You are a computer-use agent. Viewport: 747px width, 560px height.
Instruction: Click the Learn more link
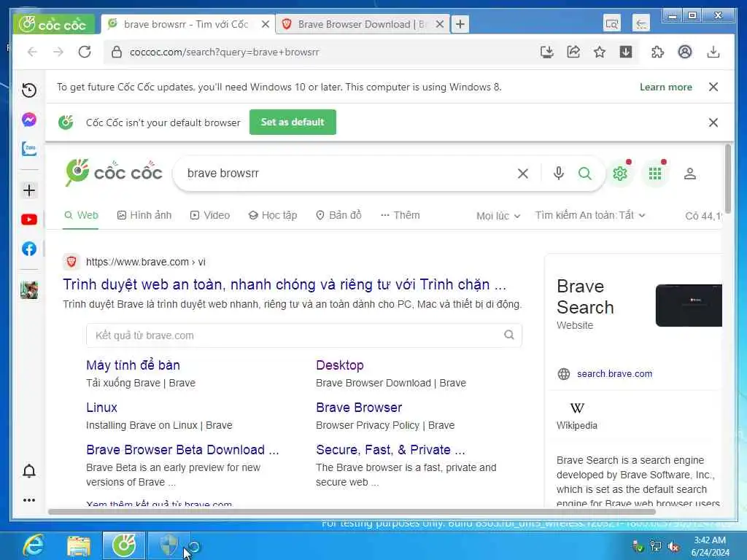point(665,87)
